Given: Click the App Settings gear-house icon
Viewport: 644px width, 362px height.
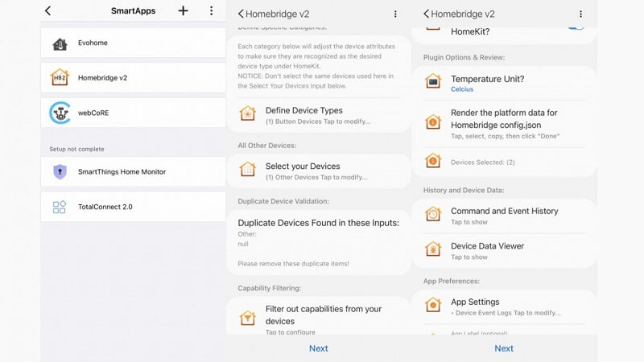Looking at the screenshot, I should tap(433, 305).
